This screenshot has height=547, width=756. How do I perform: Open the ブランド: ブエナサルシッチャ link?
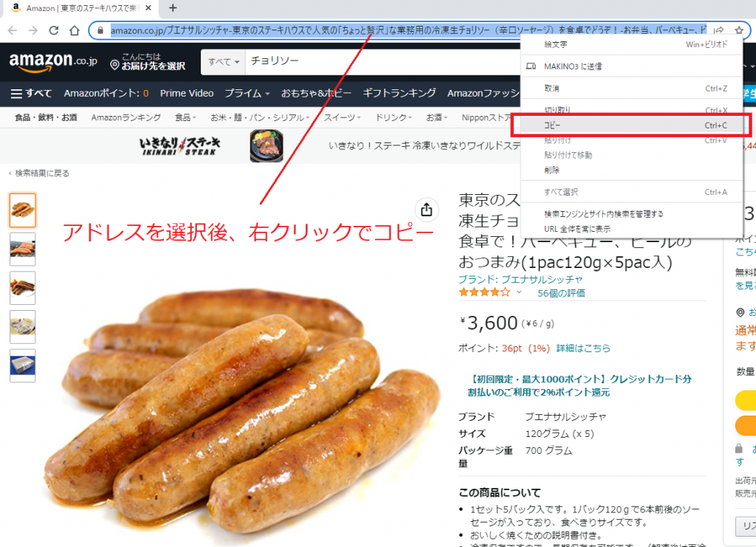[x=520, y=280]
